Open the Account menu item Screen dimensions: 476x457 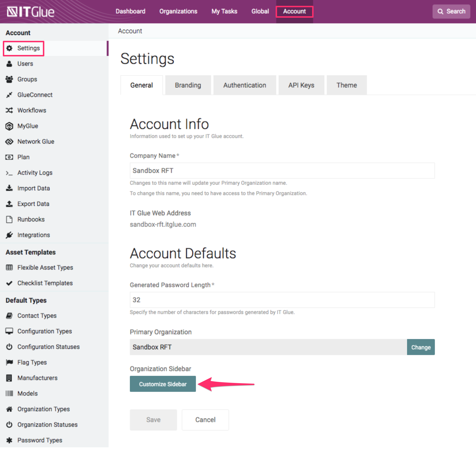[x=294, y=11]
